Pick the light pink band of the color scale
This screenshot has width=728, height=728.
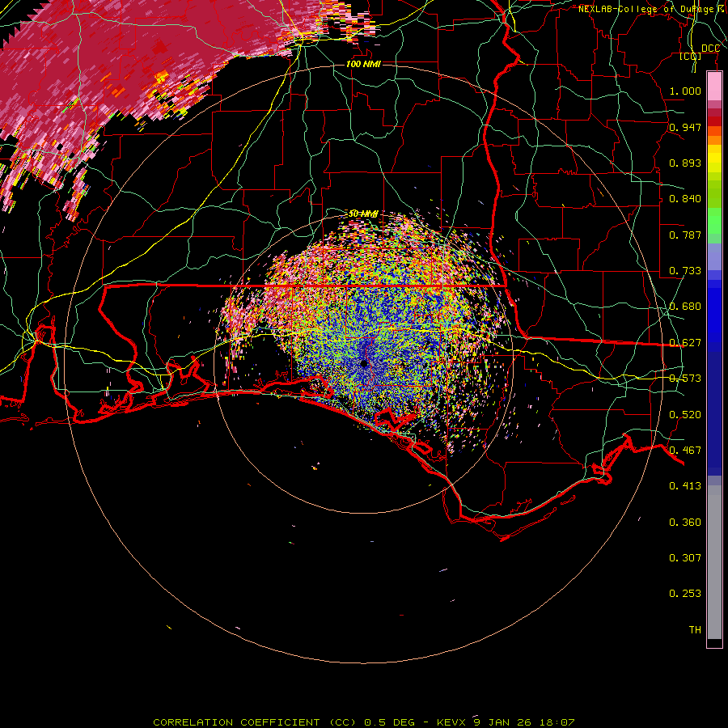pos(714,87)
